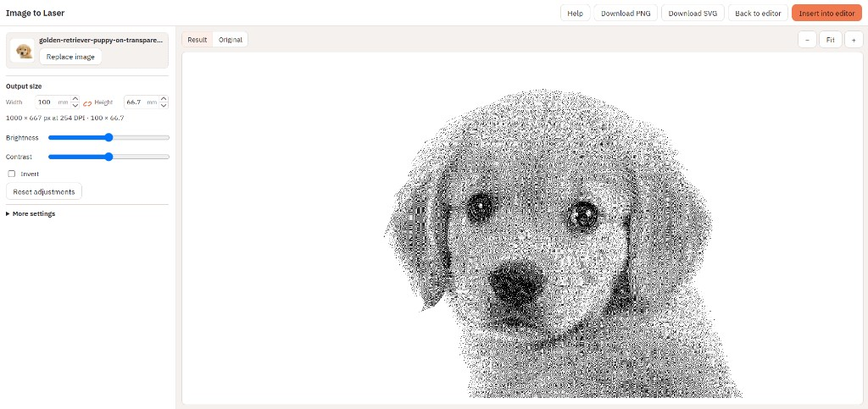
Task: Enable the Invert checkbox
Action: [x=12, y=174]
